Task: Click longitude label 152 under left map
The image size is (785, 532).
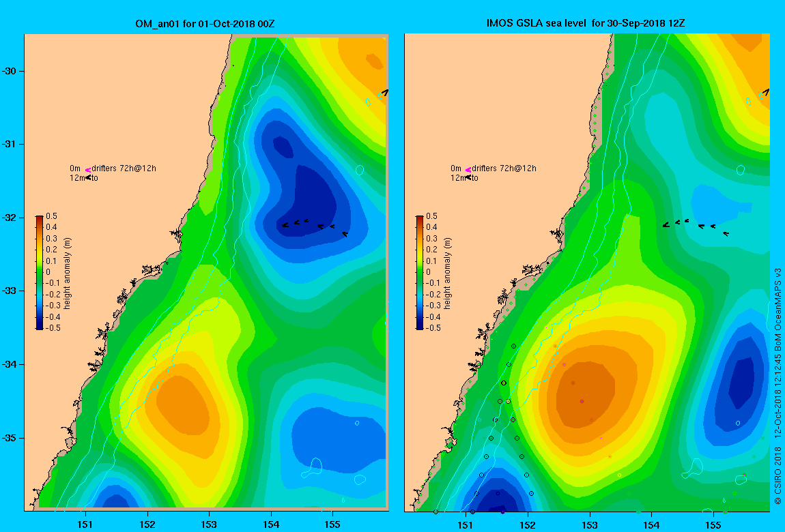Action: pyautogui.click(x=147, y=524)
